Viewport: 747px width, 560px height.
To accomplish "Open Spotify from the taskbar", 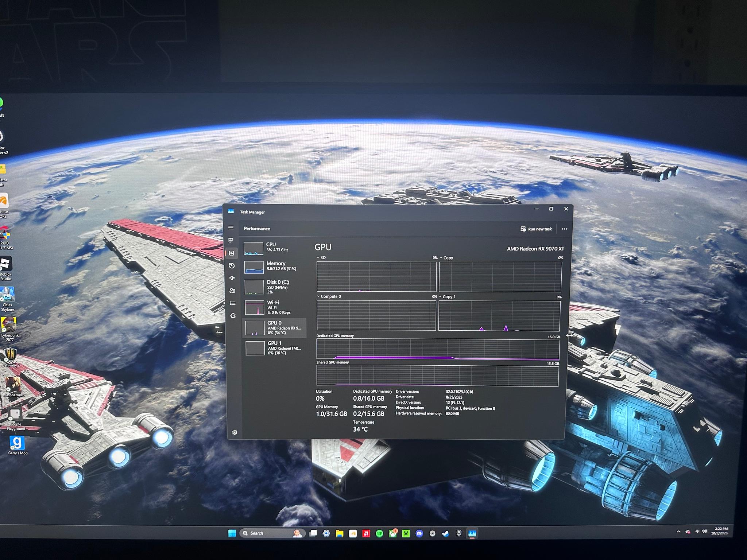I will [x=379, y=534].
